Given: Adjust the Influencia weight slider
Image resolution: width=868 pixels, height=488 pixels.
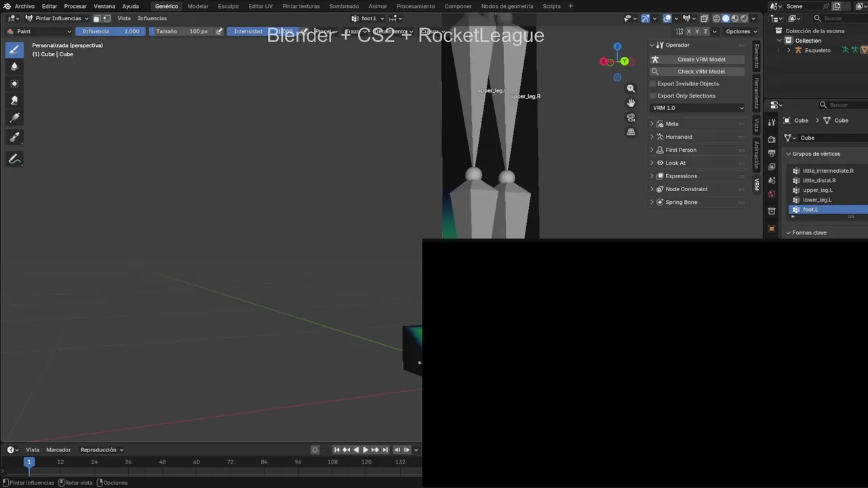Looking at the screenshot, I should (x=111, y=31).
